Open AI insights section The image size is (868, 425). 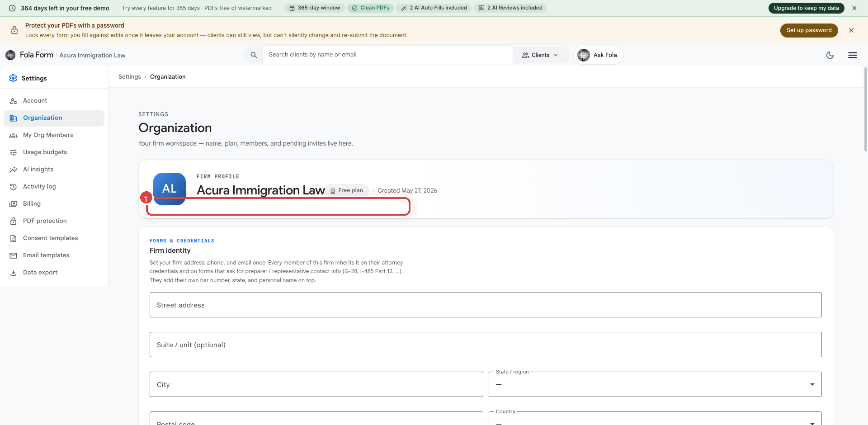[54, 170]
